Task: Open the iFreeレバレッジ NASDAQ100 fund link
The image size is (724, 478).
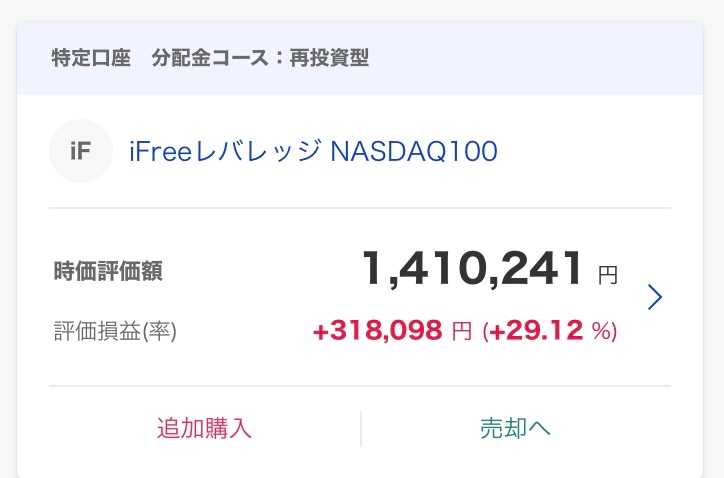Action: click(x=313, y=151)
